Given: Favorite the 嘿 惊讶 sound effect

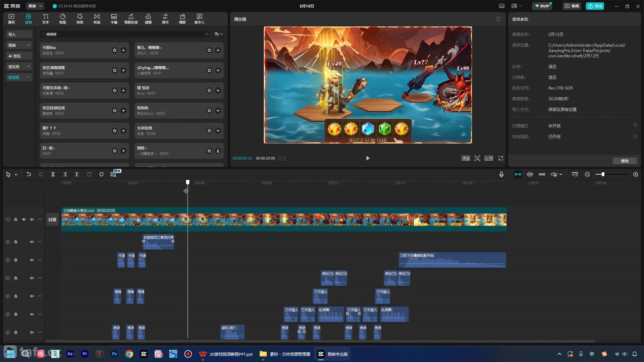Looking at the screenshot, I should click(x=209, y=90).
